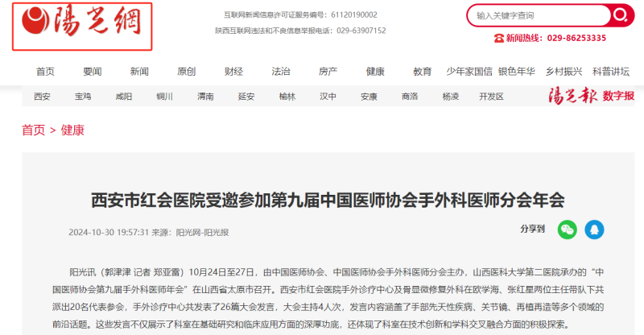
Task: Open the 科普讲坛 menu item
Action: [x=611, y=72]
